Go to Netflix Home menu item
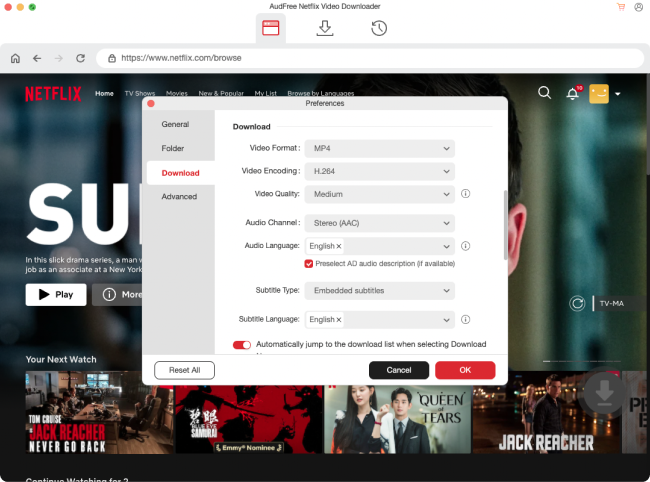650x482 pixels. pyautogui.click(x=104, y=94)
